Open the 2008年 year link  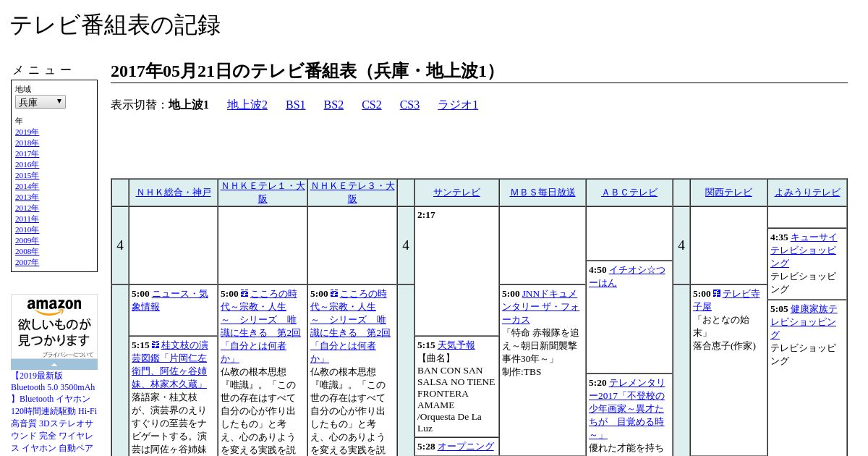pos(27,252)
